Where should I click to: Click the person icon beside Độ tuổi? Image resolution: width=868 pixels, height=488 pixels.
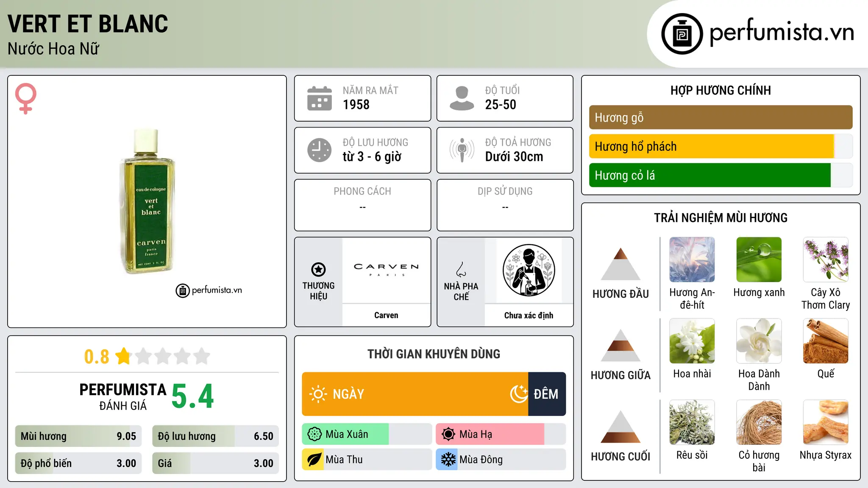coord(462,98)
